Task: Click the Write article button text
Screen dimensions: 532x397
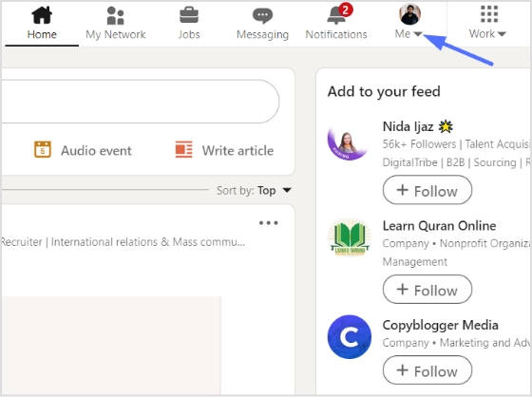Action: pyautogui.click(x=237, y=150)
